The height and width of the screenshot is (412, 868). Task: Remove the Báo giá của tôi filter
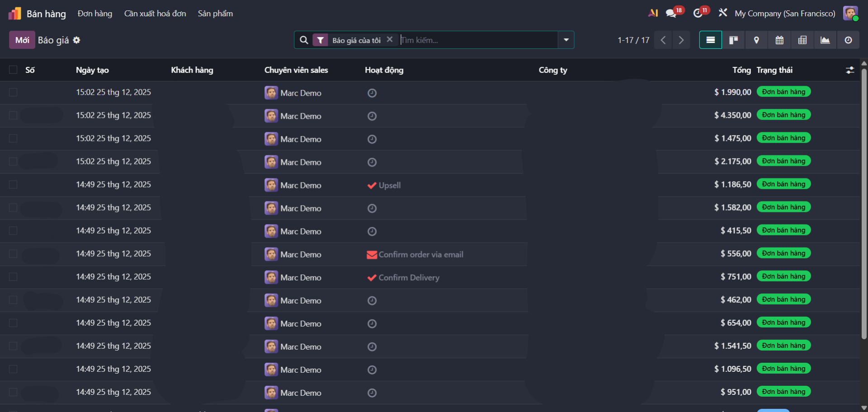click(390, 39)
